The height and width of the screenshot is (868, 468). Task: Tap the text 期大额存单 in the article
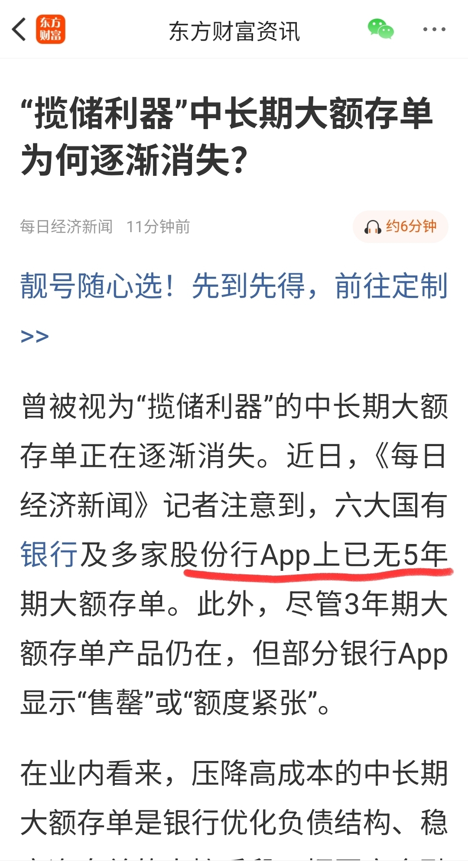pyautogui.click(x=93, y=604)
